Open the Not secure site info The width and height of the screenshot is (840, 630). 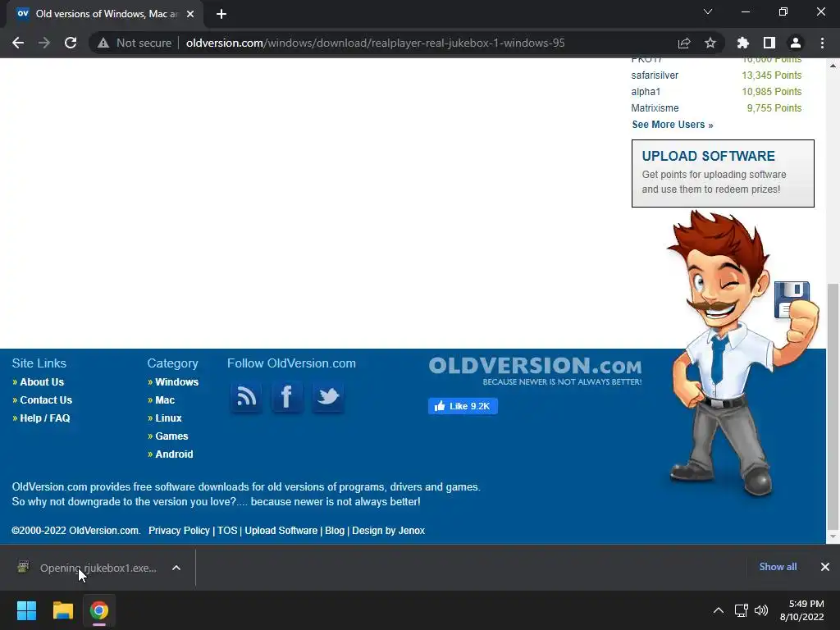coord(135,43)
